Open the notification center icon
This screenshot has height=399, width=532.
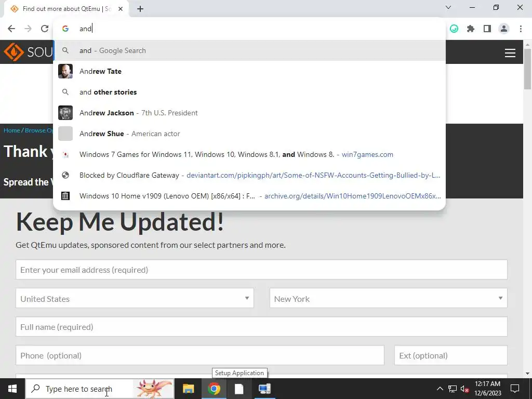(x=515, y=389)
